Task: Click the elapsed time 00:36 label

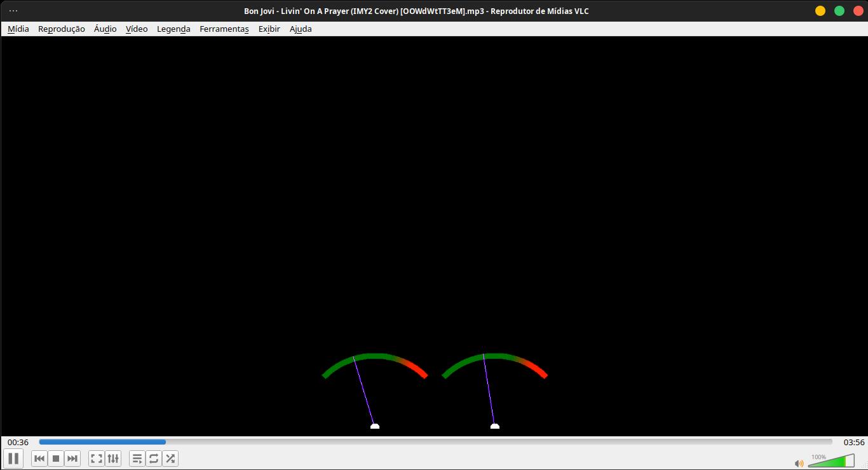Action: [x=18, y=442]
